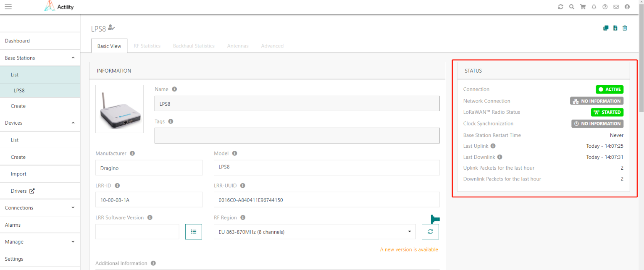Click info icon next to LRR-UUID
Screen dimensions: 644x270
(243, 185)
